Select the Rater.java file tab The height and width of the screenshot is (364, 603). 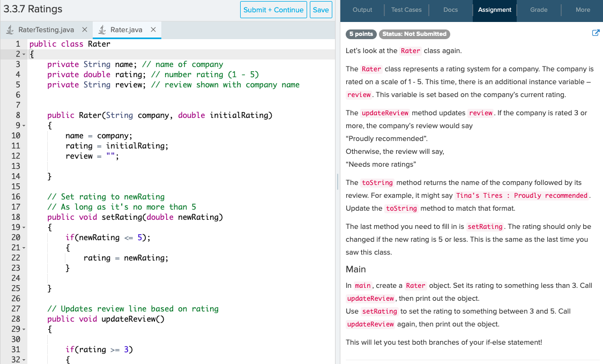[x=126, y=29]
